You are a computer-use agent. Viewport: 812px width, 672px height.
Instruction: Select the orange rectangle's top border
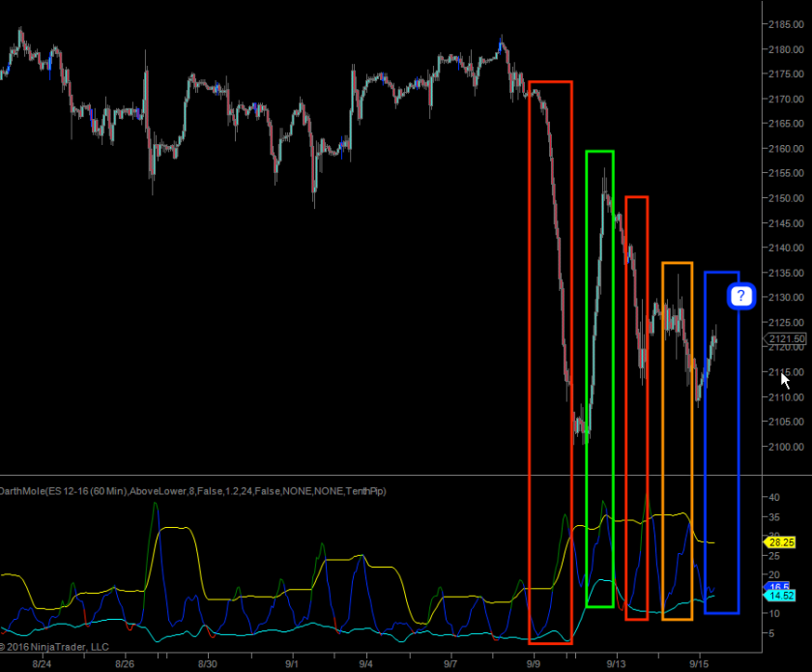pos(677,263)
